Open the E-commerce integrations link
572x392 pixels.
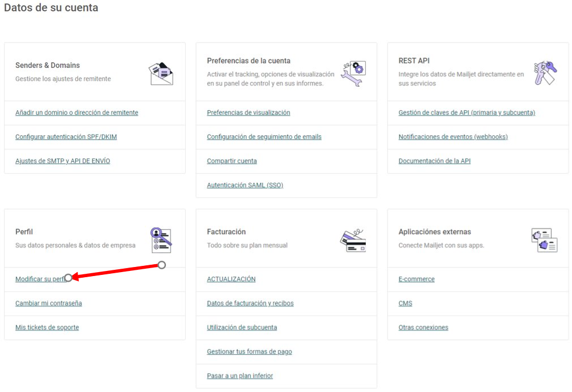(417, 279)
